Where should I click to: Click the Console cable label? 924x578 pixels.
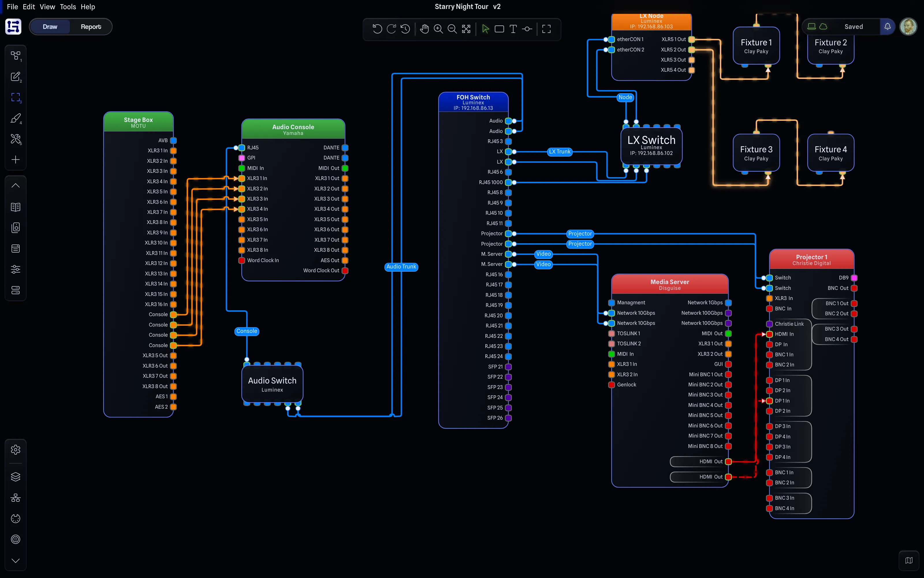[247, 331]
